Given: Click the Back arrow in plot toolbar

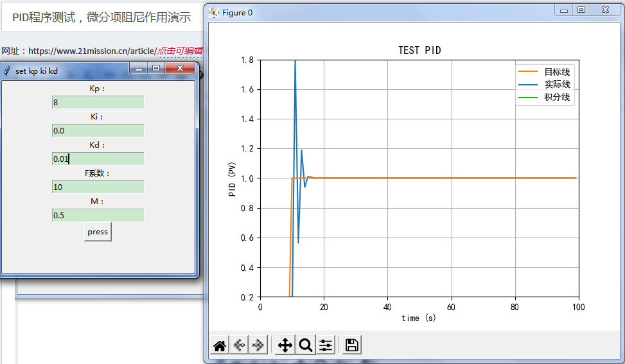Looking at the screenshot, I should pos(239,345).
